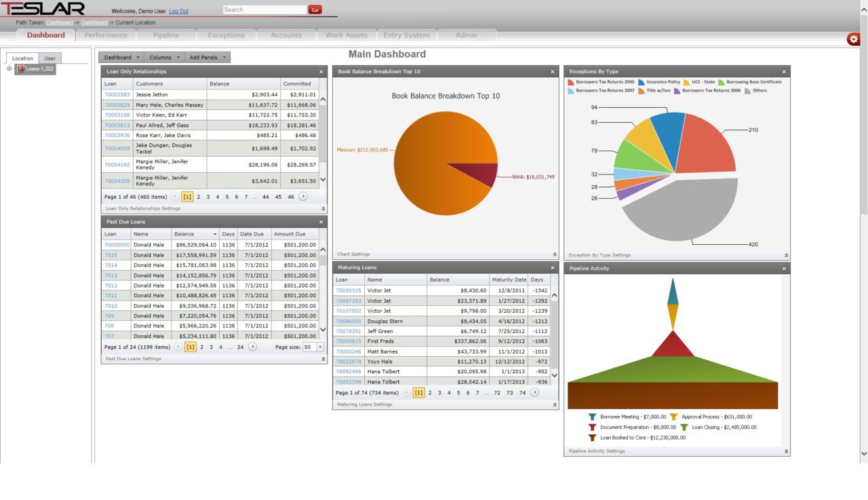Click in the Search input field
Viewport: 868px width, 500px height.
click(264, 10)
